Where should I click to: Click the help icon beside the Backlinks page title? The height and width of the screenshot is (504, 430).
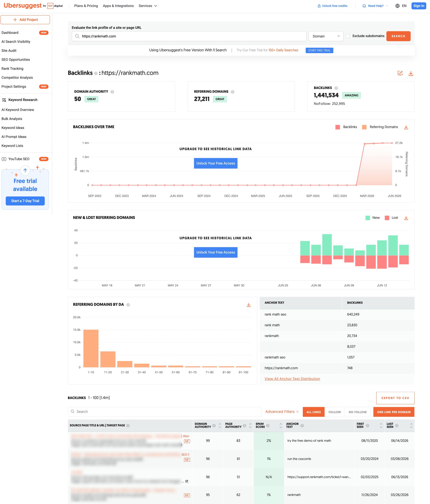coord(96,73)
